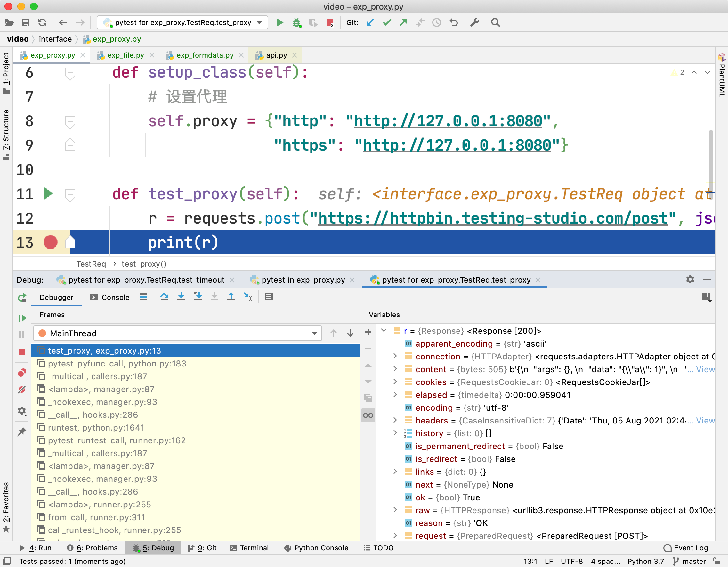Viewport: 728px width, 567px height.
Task: Click the Resume Program icon
Action: click(22, 318)
